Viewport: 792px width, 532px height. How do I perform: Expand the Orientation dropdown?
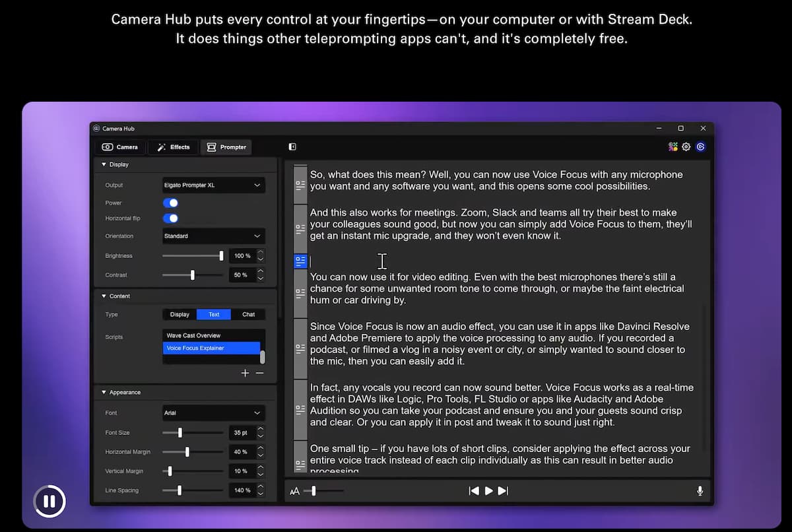[214, 236]
